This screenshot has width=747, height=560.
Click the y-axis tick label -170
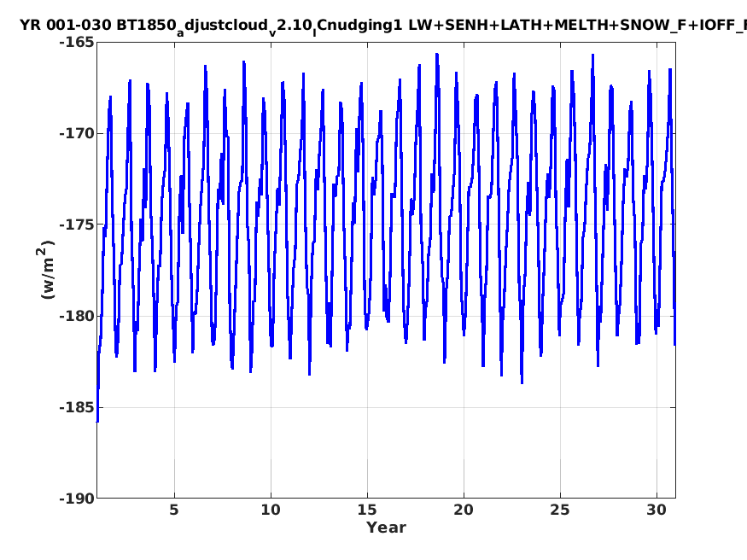tap(77, 133)
